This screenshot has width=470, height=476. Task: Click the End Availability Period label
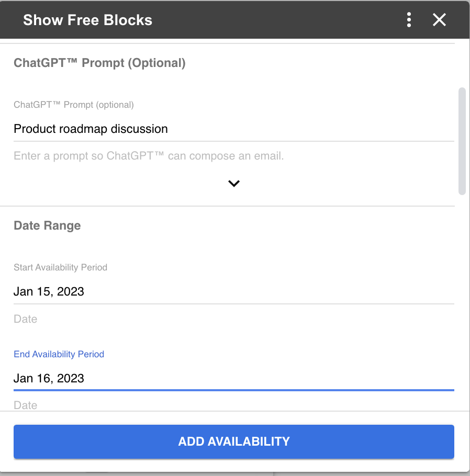click(x=59, y=354)
